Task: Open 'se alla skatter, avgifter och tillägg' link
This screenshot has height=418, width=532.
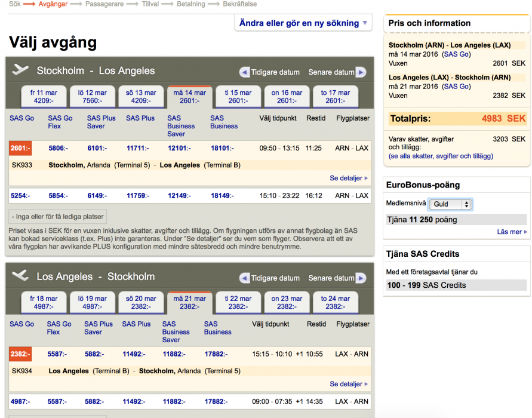Action: [x=441, y=156]
